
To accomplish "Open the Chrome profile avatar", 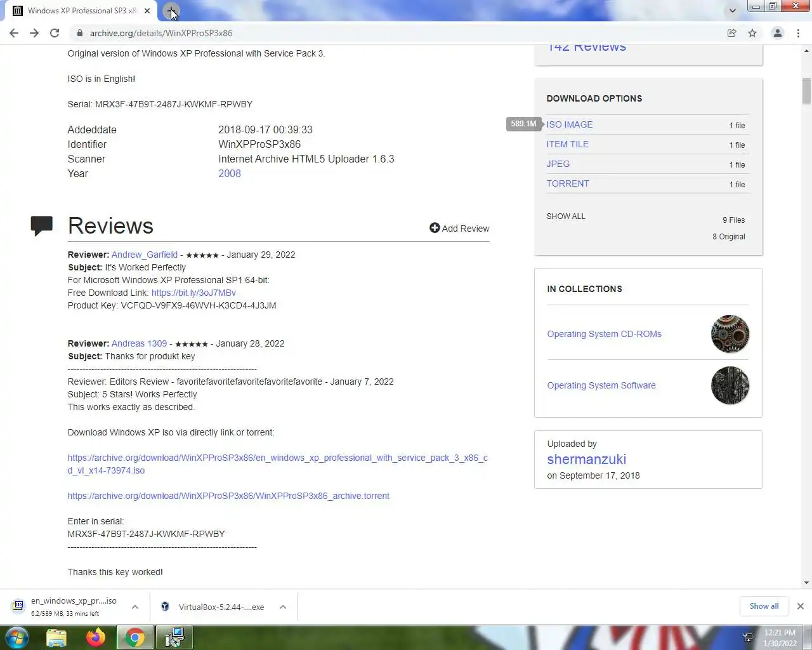I will pos(777,33).
